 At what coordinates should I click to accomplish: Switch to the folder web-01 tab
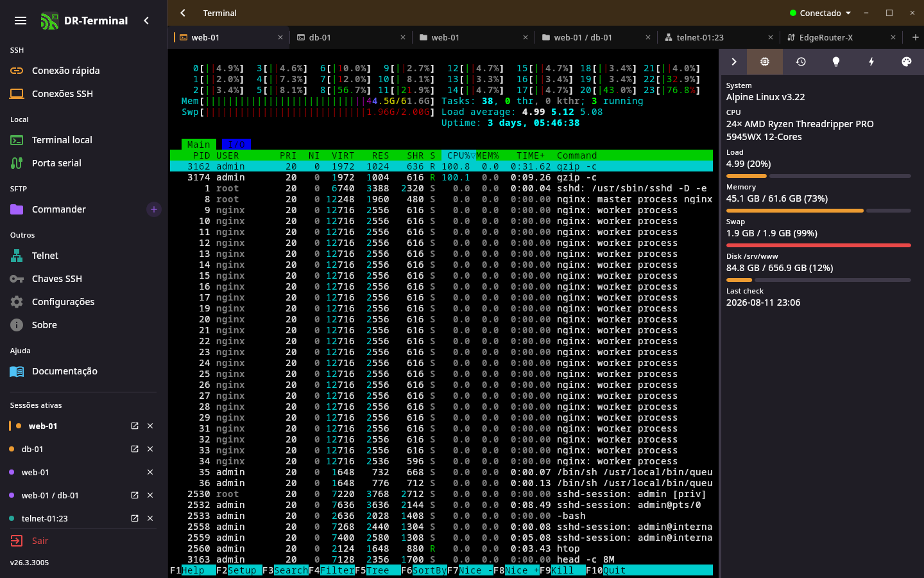(x=473, y=37)
